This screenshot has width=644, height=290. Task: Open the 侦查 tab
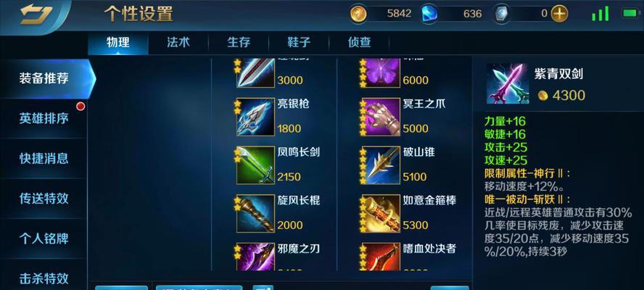(360, 42)
